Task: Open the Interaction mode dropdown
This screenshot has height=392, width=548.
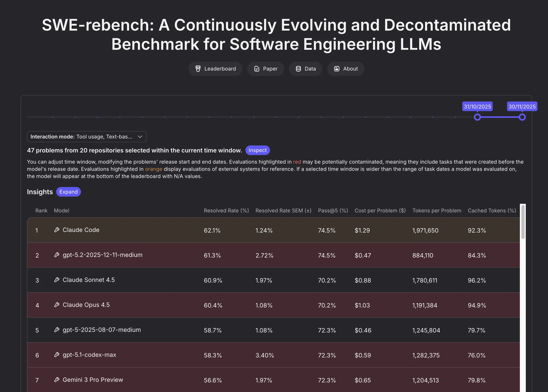Action: coord(87,137)
